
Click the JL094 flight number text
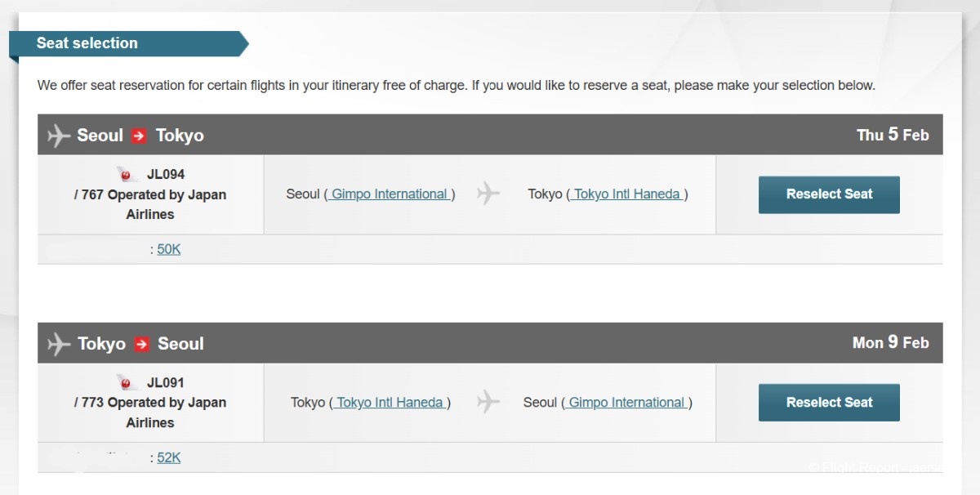[166, 174]
